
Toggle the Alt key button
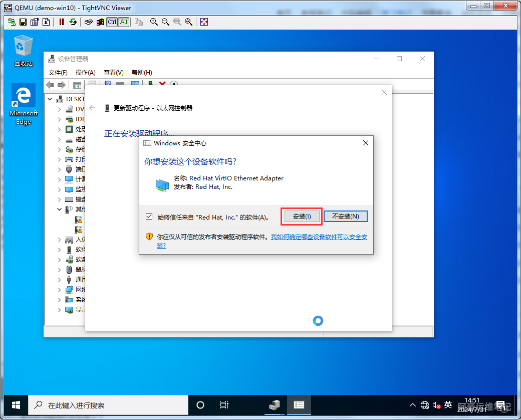[124, 22]
